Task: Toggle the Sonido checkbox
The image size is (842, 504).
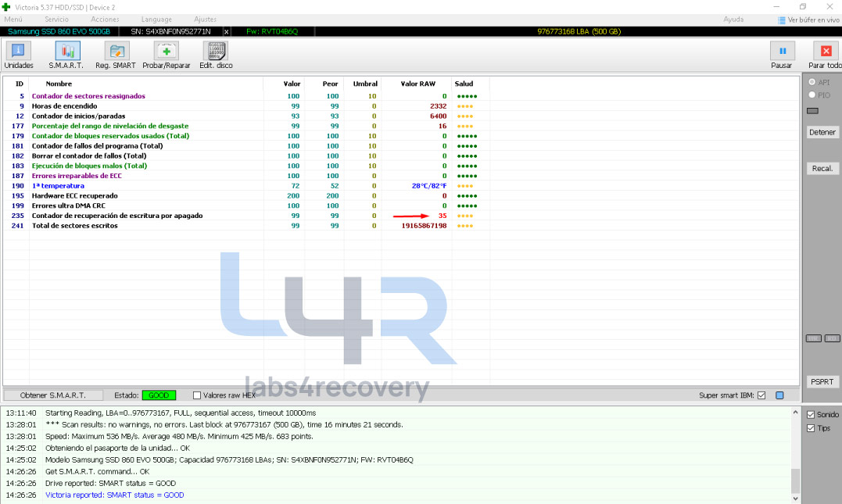Action: click(x=811, y=414)
